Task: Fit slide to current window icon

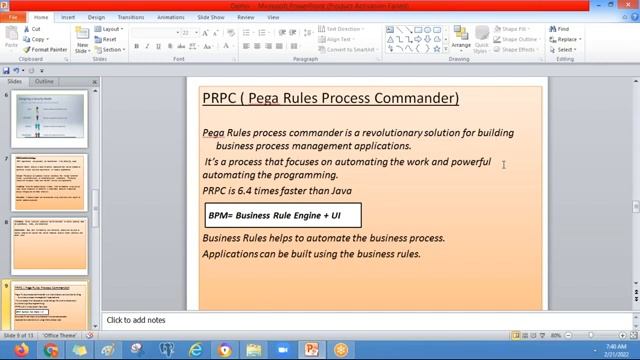Action: tap(633, 336)
